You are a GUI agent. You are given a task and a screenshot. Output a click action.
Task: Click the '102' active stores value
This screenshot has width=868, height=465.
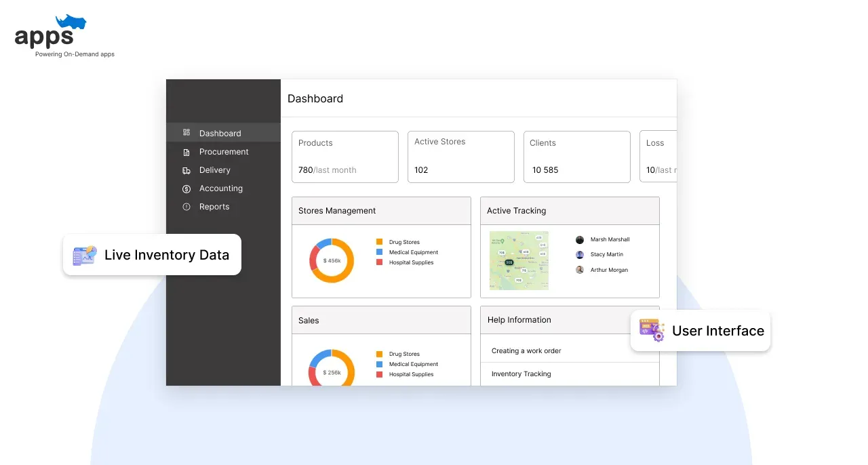(421, 170)
